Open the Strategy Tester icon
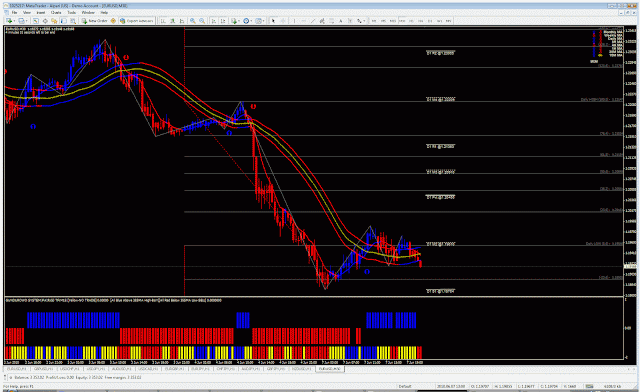The image size is (640, 392). click(73, 21)
